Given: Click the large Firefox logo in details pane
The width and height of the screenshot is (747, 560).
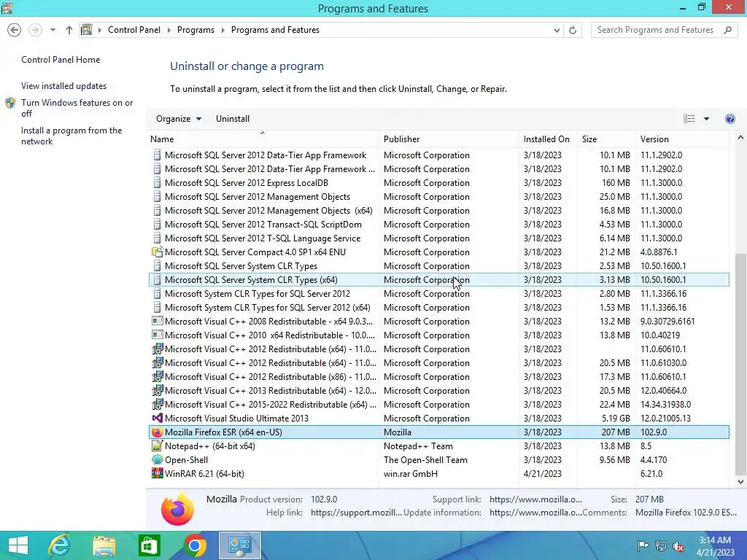Looking at the screenshot, I should (178, 509).
